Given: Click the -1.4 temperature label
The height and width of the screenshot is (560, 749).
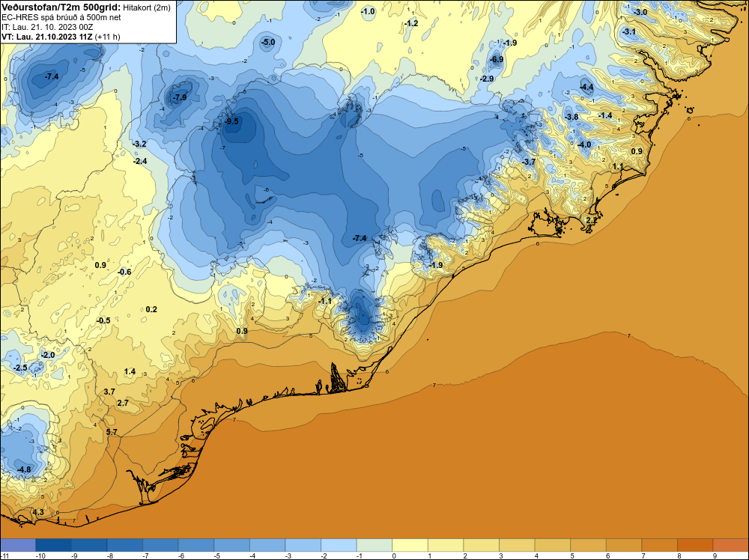Looking at the screenshot, I should tap(605, 115).
